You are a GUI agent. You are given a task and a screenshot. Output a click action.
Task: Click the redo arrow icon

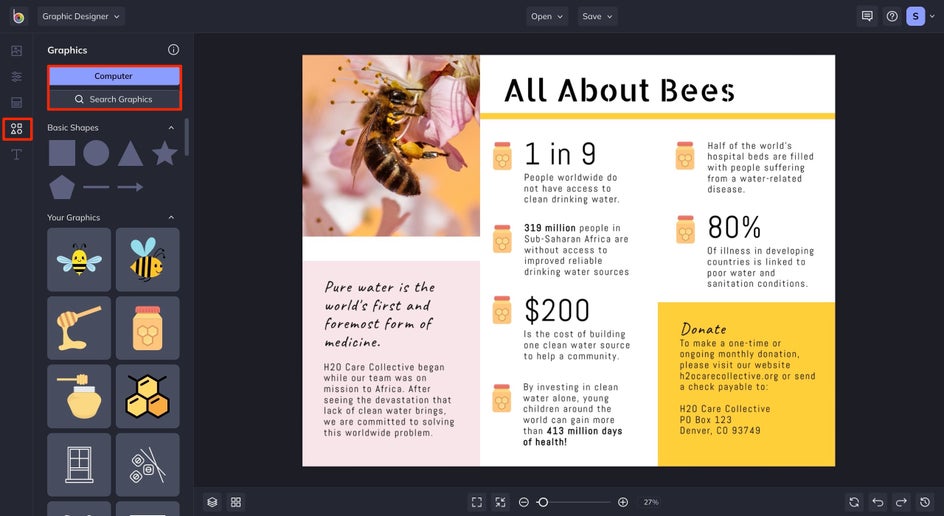pyautogui.click(x=901, y=502)
